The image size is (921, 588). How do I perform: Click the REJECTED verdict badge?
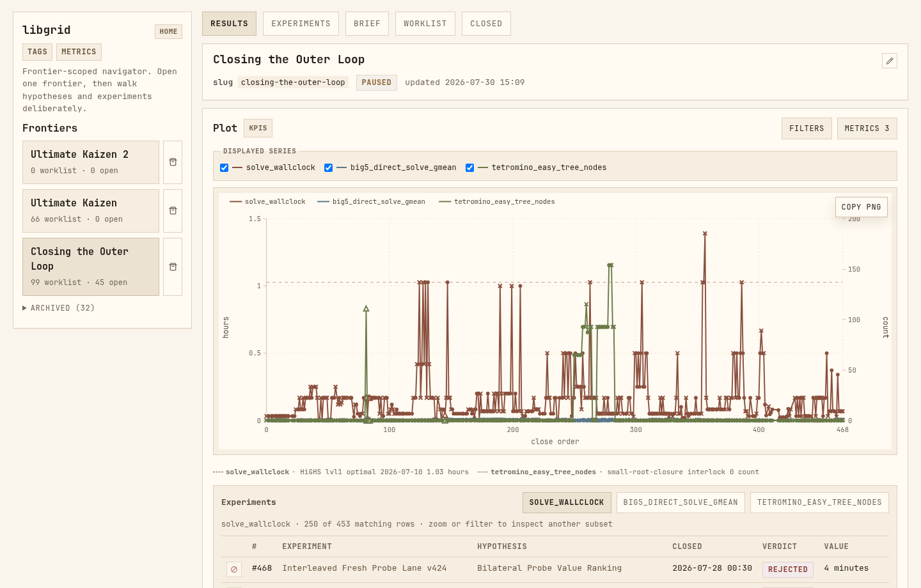point(788,569)
